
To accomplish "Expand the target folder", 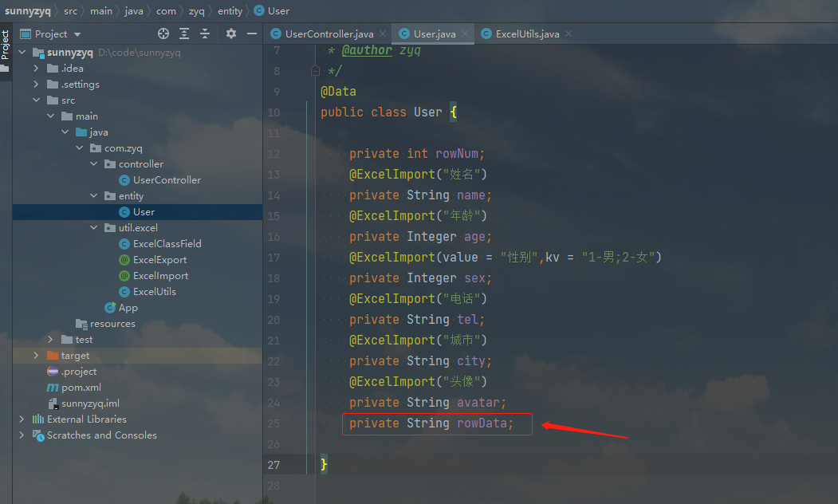I will (x=36, y=356).
